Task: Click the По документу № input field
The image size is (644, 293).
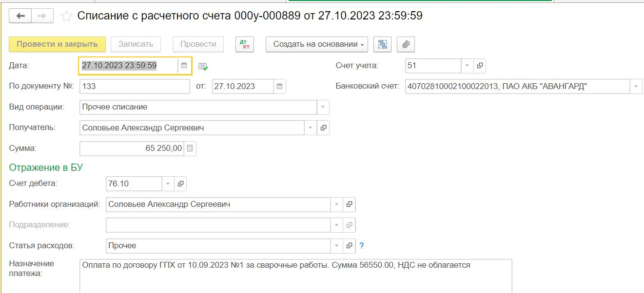Action: pos(134,87)
